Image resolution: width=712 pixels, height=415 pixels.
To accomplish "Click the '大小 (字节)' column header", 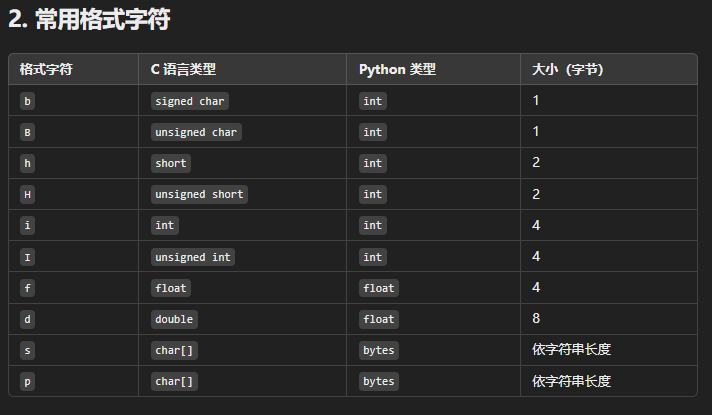I will (568, 69).
